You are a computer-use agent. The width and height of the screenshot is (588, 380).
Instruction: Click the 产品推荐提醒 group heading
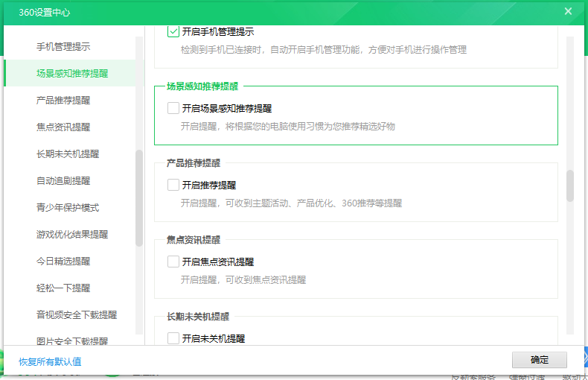194,163
